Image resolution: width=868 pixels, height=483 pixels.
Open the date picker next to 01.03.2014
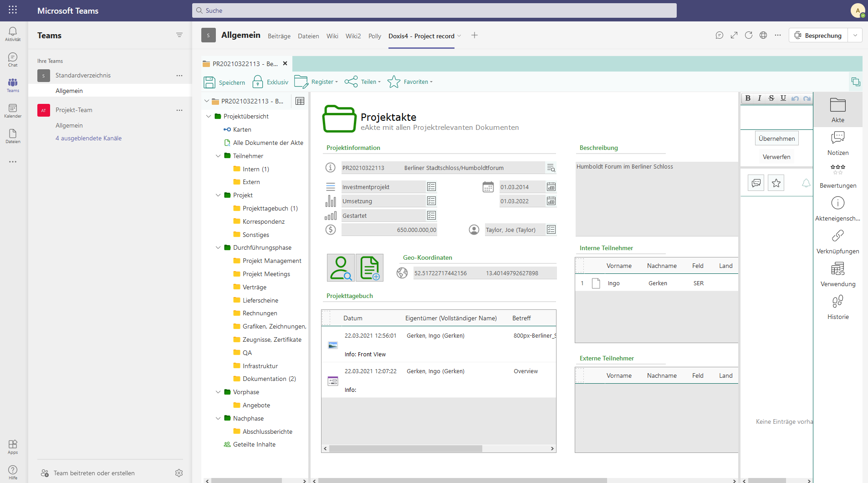pos(551,187)
